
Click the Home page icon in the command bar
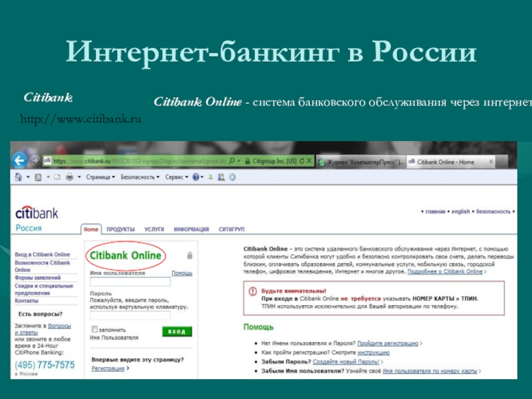coord(19,177)
